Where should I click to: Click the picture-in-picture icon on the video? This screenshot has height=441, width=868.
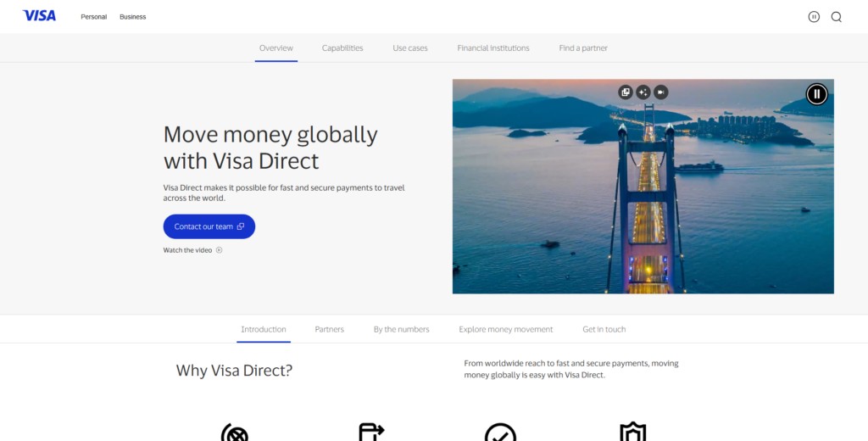coord(626,92)
